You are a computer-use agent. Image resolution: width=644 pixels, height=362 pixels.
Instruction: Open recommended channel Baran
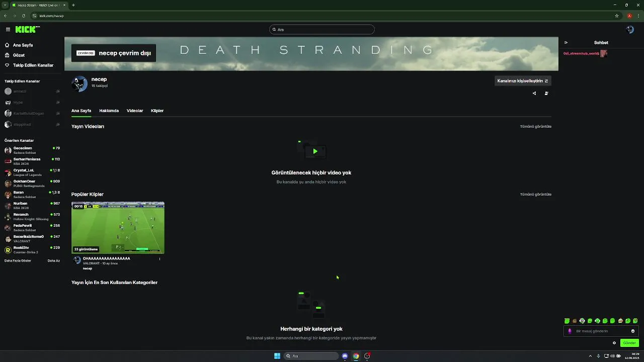[x=32, y=195]
